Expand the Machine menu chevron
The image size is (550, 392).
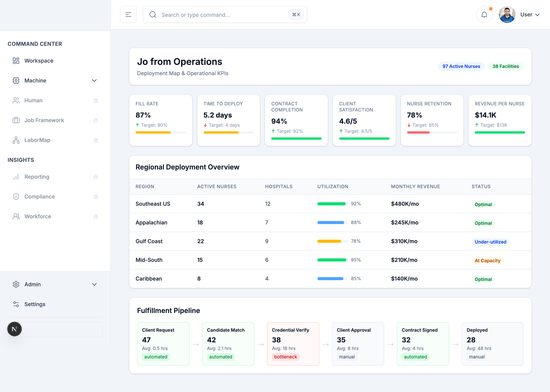(94, 80)
